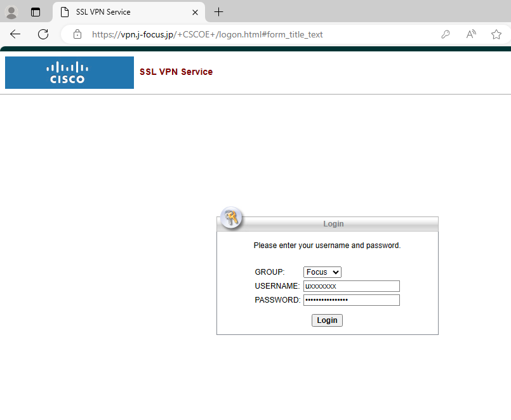Viewport: 511px width, 420px height.
Task: Click the Cisco logo banner
Action: click(x=69, y=73)
